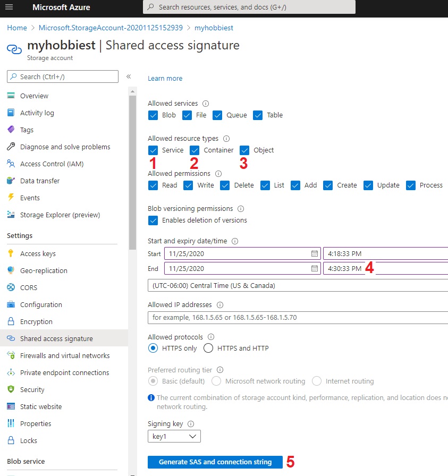Screen dimensions: 448x476
Task: Click the Encryption lock icon
Action: [x=11, y=321]
